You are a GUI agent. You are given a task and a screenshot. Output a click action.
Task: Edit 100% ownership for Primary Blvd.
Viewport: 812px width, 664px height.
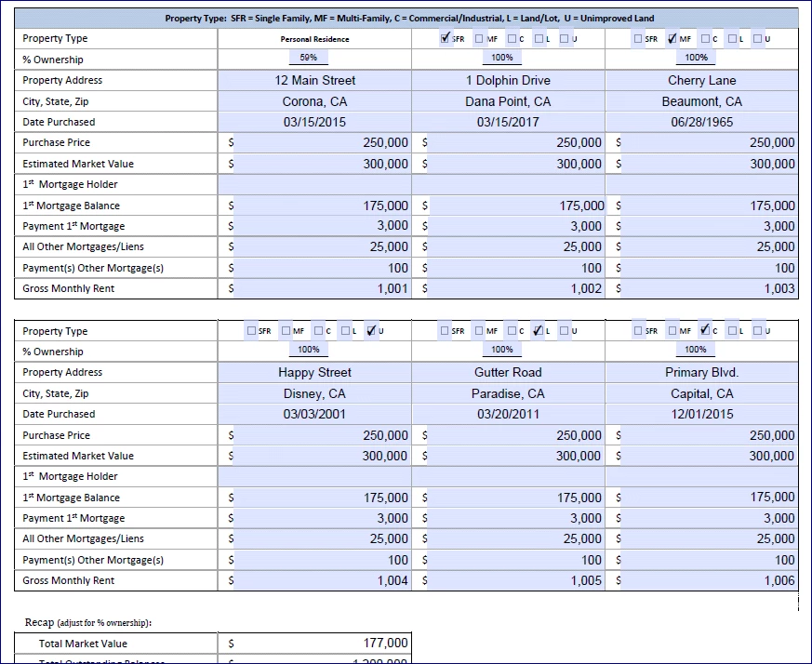696,350
